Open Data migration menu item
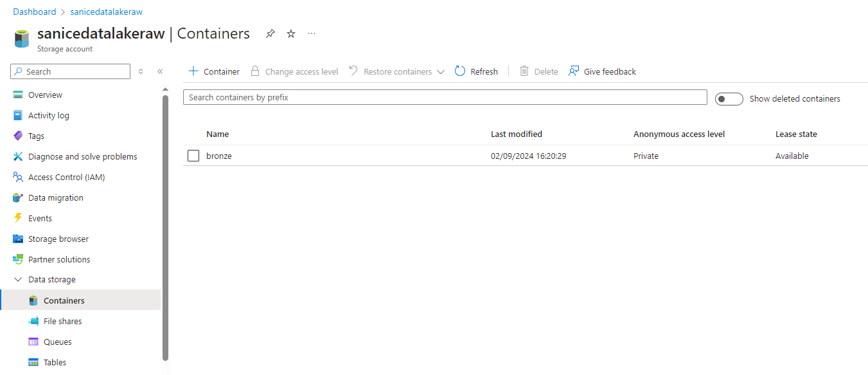Image resolution: width=868 pixels, height=375 pixels. click(x=56, y=197)
